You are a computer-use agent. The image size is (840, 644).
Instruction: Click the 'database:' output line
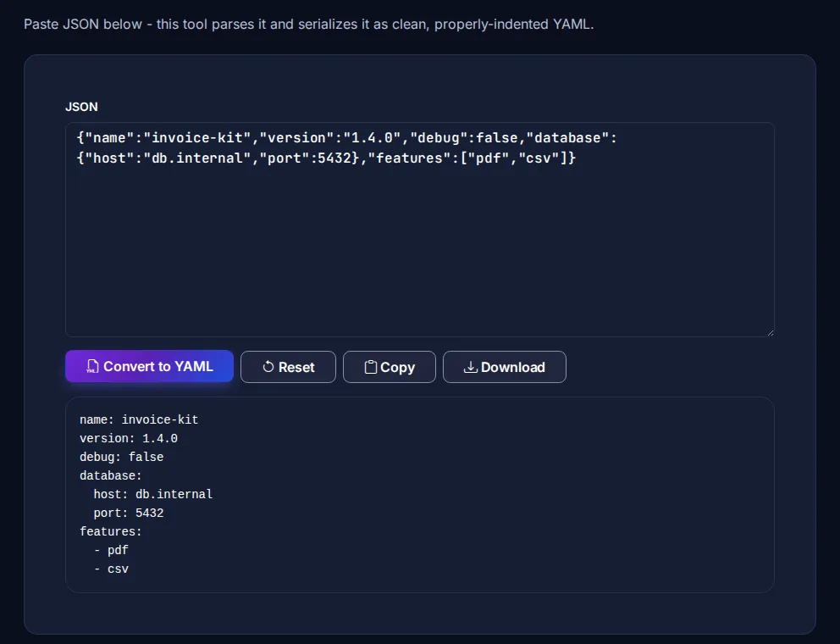(111, 475)
